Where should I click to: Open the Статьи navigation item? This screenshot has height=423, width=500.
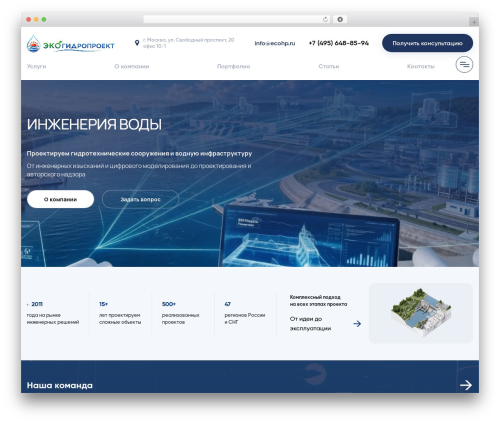[x=329, y=66]
